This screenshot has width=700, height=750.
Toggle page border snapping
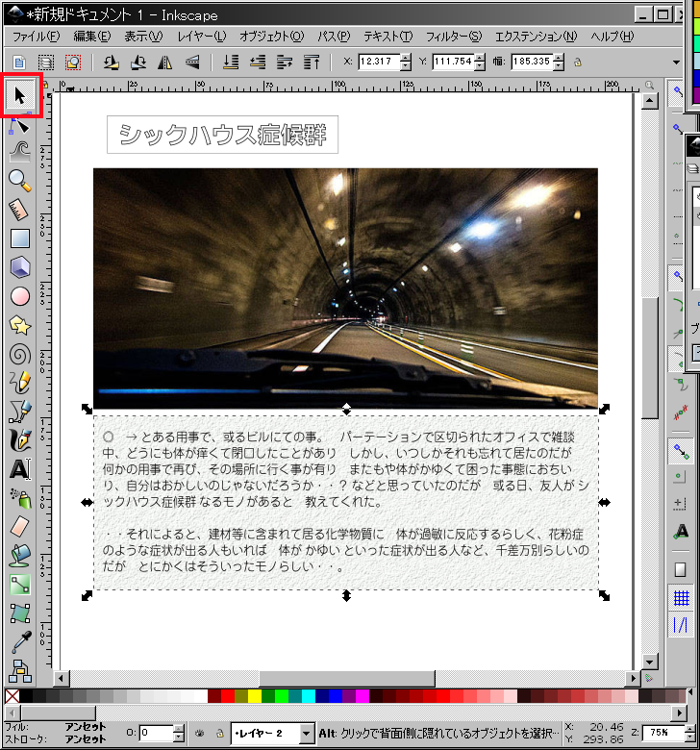(680, 568)
